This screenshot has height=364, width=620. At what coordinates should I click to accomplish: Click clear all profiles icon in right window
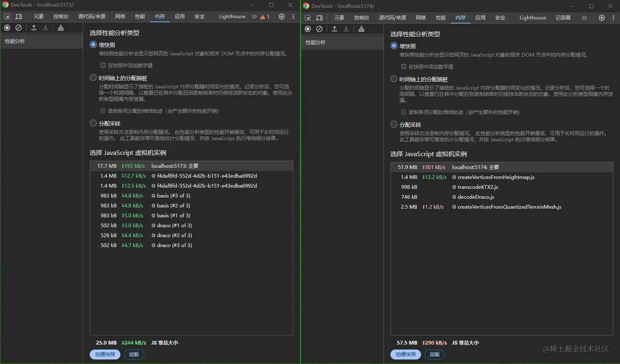[319, 29]
